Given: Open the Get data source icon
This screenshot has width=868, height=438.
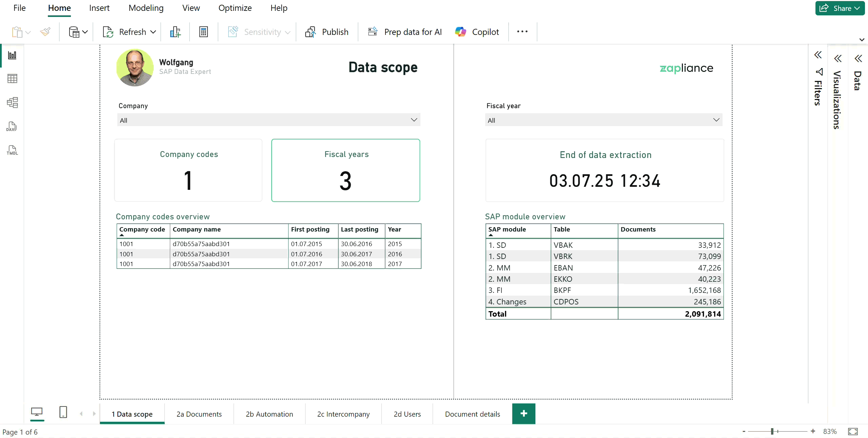Looking at the screenshot, I should 74,32.
